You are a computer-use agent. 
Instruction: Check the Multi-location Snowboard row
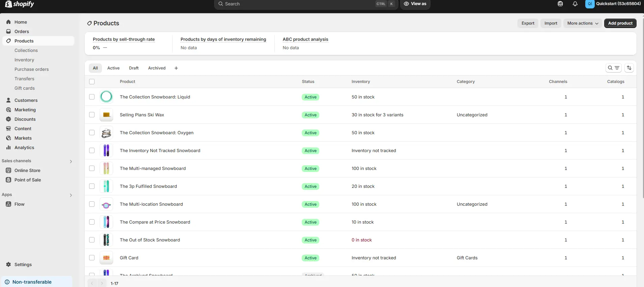click(92, 204)
